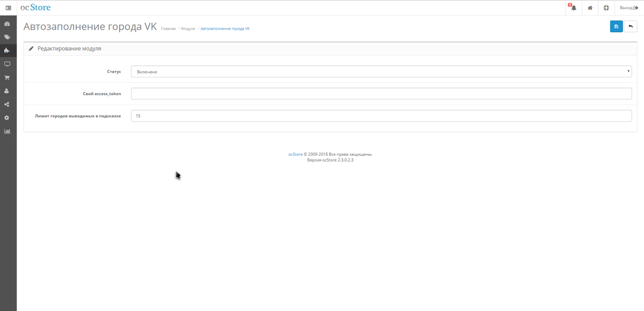
Task: Open the Модули breadcrumb link
Action: tap(188, 28)
